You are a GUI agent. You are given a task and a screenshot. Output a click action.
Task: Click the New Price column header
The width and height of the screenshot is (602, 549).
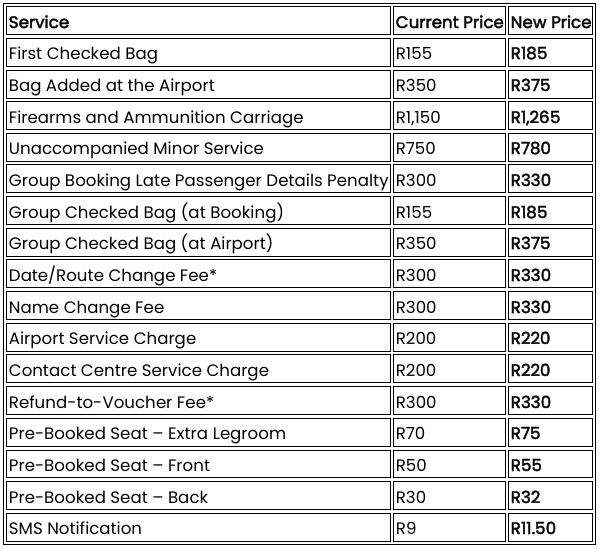[x=550, y=21]
